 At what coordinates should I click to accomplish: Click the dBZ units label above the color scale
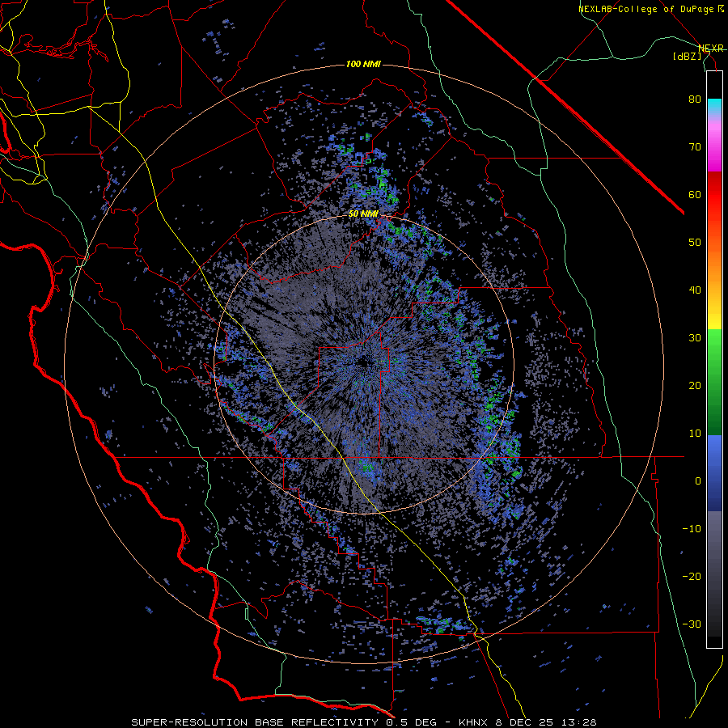click(687, 56)
